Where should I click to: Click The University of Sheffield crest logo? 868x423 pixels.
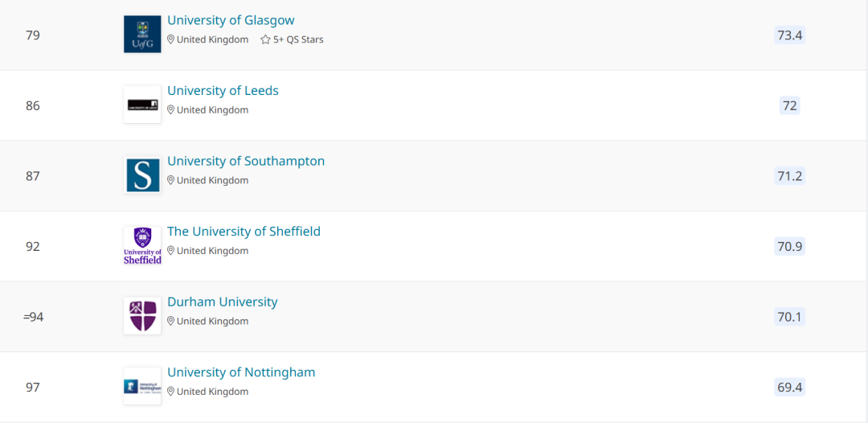(142, 245)
